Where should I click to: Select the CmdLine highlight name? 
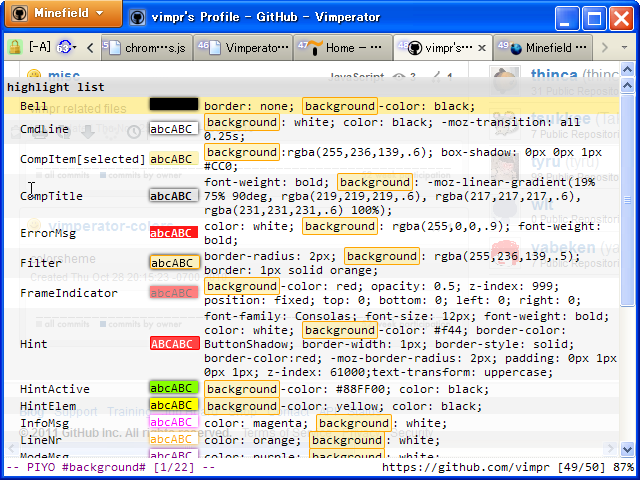[x=44, y=129]
